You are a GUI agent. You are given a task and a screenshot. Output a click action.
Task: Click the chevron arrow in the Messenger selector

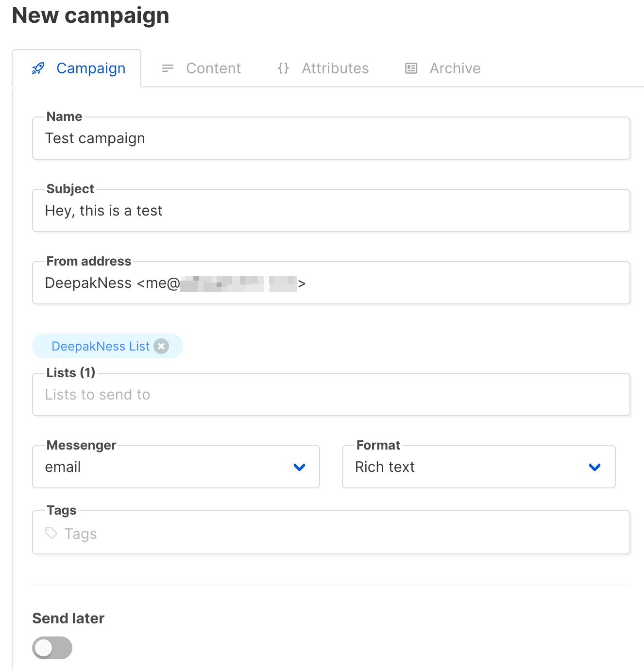click(300, 468)
